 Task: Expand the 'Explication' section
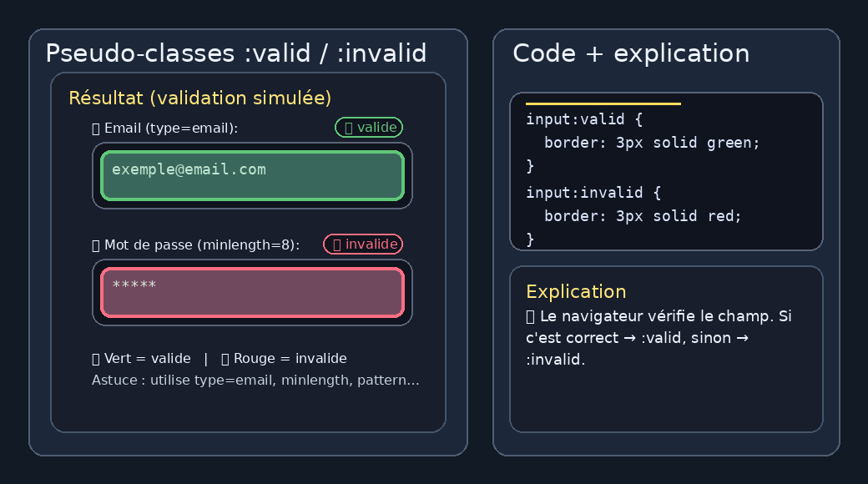(576, 291)
